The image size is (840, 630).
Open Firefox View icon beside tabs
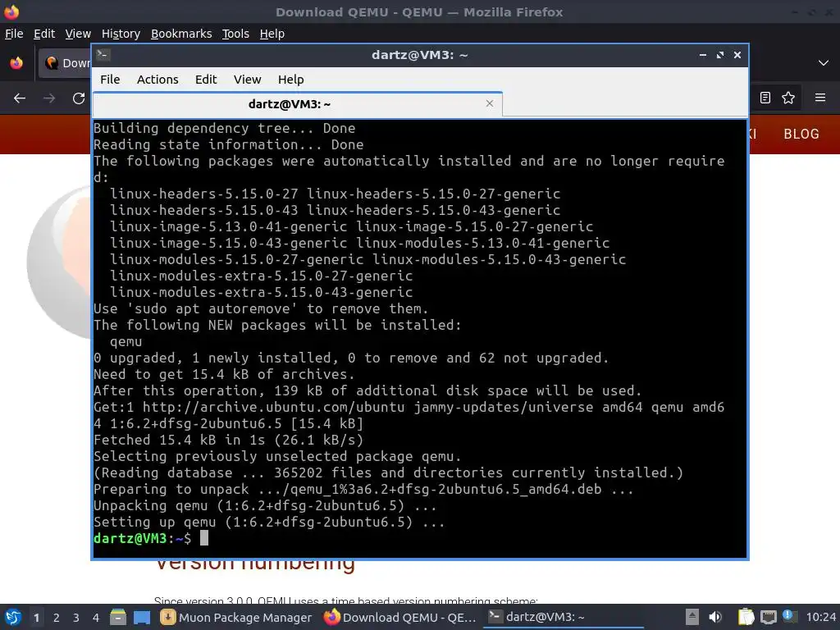point(16,62)
